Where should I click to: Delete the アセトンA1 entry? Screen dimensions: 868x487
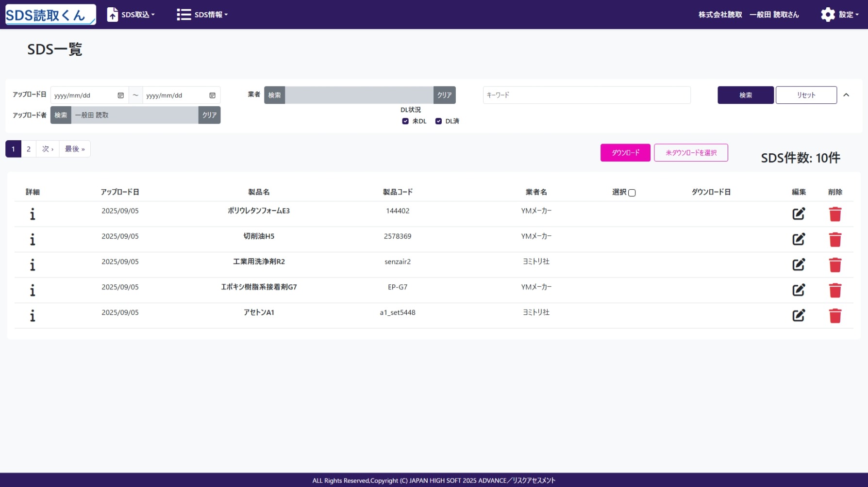point(835,316)
